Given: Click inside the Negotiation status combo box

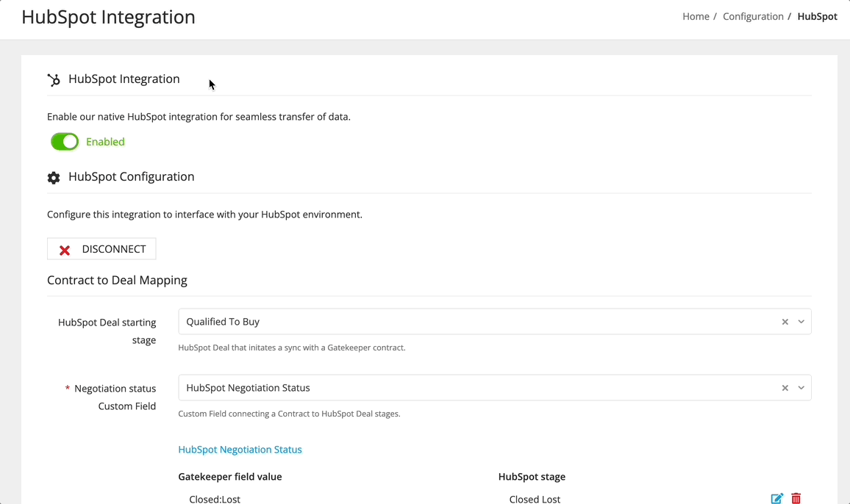Looking at the screenshot, I should [441, 387].
